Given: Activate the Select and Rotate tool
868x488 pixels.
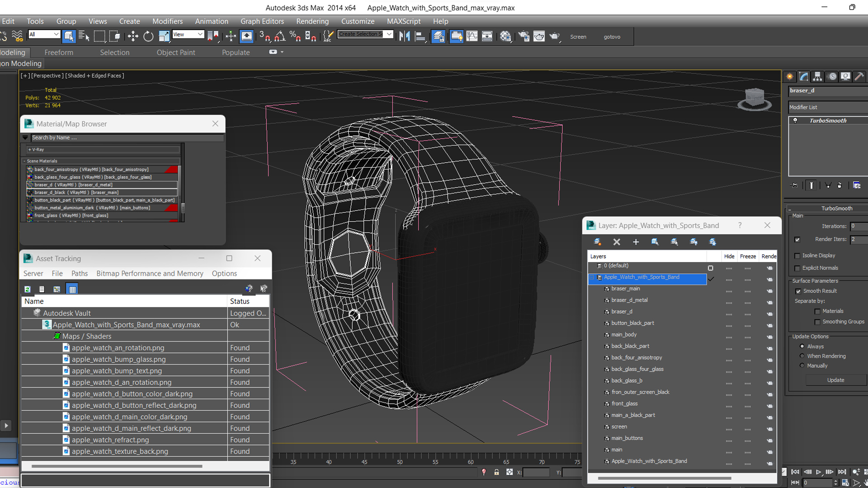Looking at the screenshot, I should [148, 37].
